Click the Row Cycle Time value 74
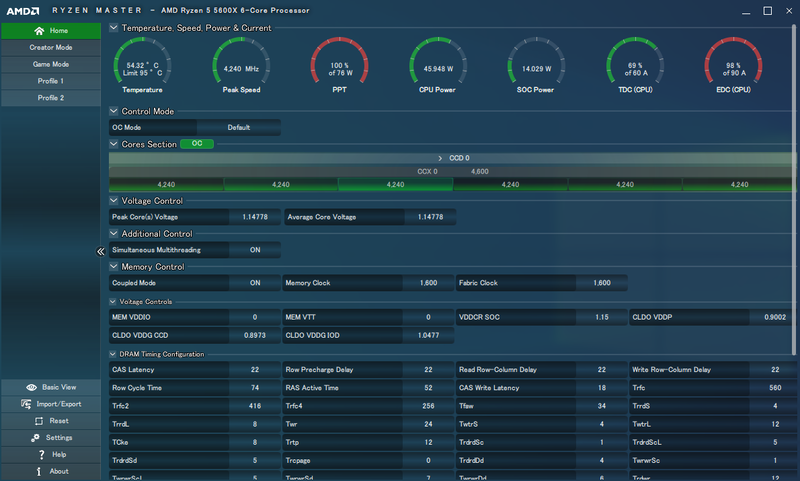Viewport: 800px width, 481px height. click(255, 388)
